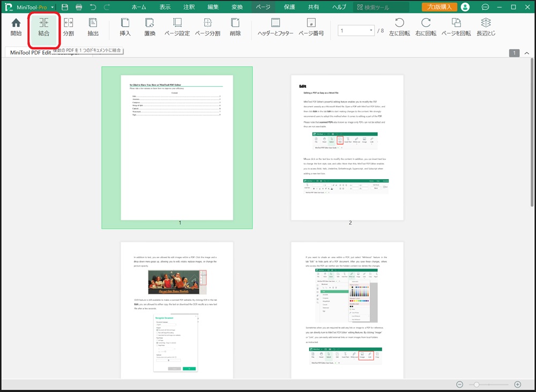This screenshot has width=536, height=392.
Task: Click the vertical scrollbar
Action: point(532,132)
